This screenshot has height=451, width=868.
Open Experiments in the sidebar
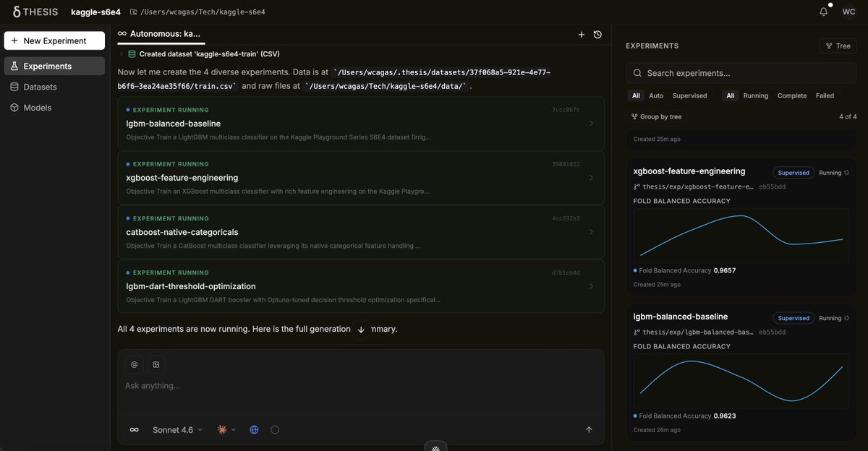(54, 66)
